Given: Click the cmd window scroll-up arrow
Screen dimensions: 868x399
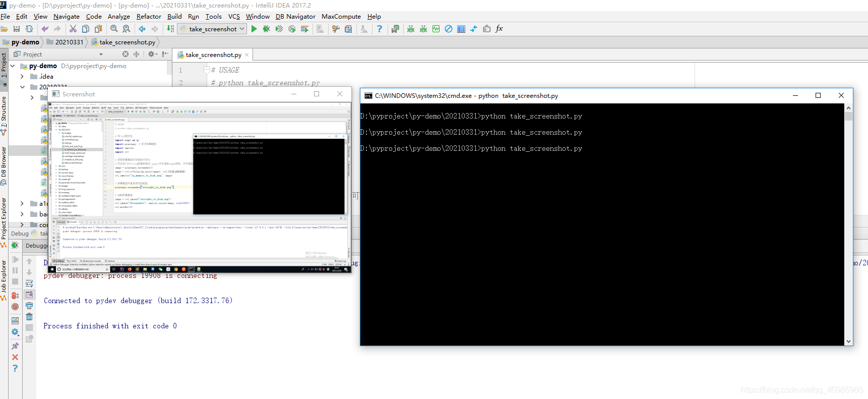Looking at the screenshot, I should coord(848,108).
